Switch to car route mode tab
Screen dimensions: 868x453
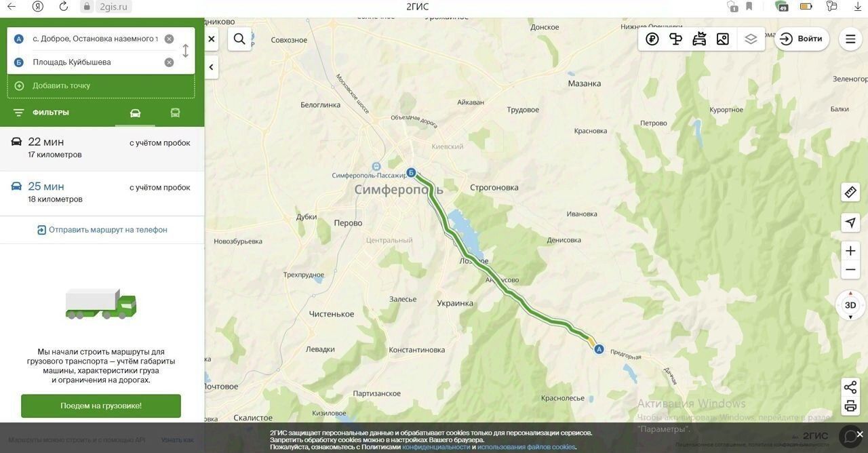pos(135,113)
